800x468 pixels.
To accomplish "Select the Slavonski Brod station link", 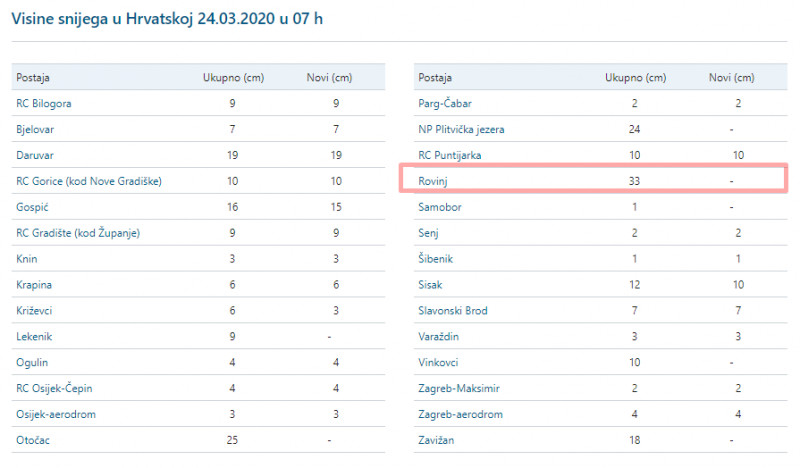I will pyautogui.click(x=453, y=311).
